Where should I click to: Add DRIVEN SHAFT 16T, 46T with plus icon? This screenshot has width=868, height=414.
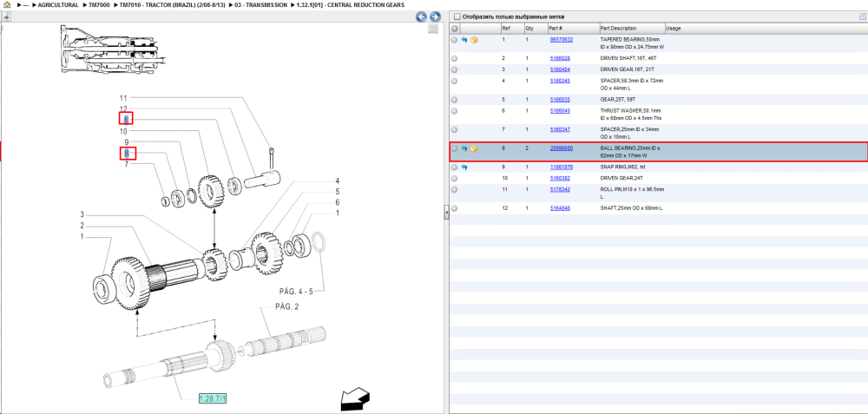[455, 58]
